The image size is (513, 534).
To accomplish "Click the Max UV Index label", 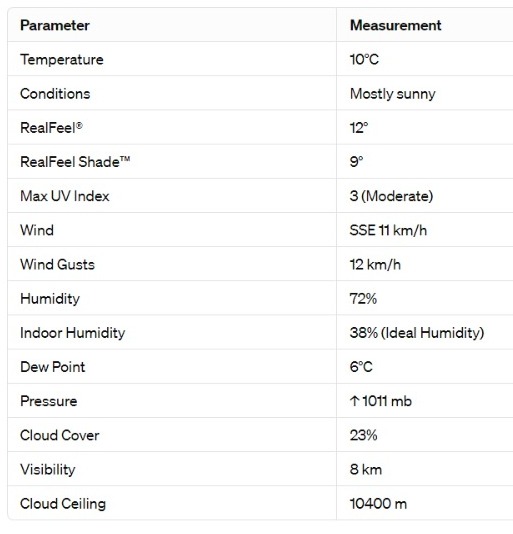I will [x=65, y=196].
